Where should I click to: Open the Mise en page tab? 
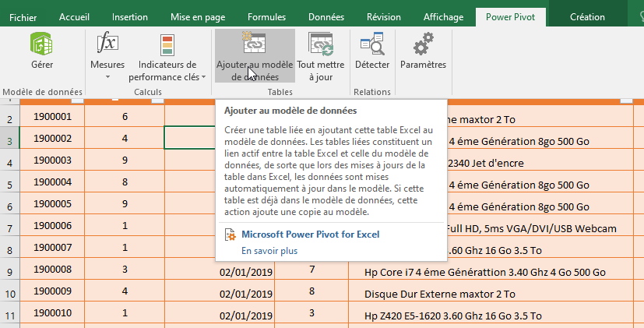tap(198, 17)
